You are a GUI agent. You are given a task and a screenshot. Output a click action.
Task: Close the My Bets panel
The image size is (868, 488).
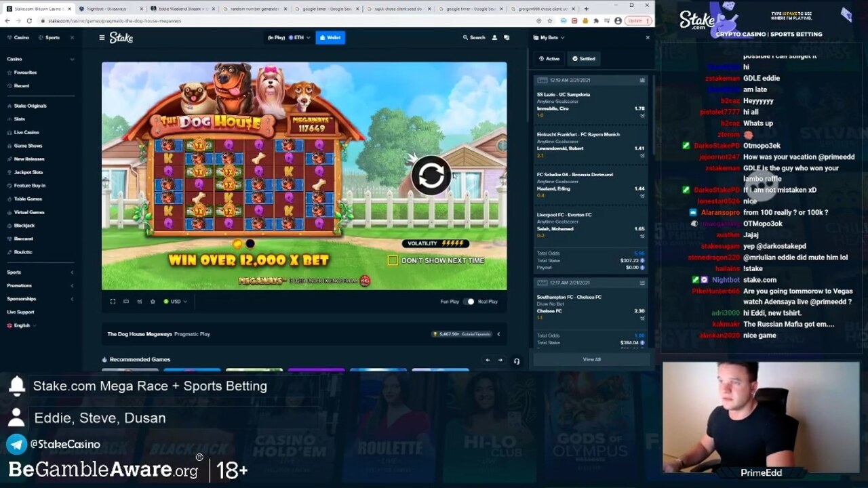648,38
